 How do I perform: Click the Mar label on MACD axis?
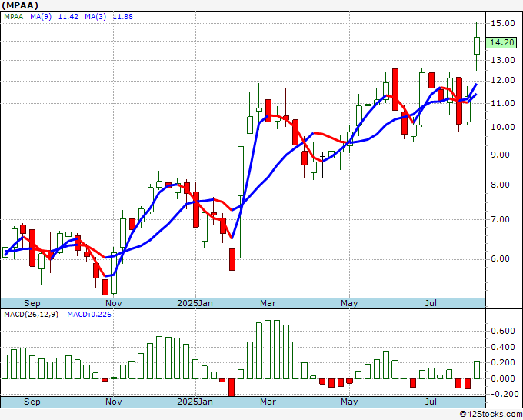point(268,402)
